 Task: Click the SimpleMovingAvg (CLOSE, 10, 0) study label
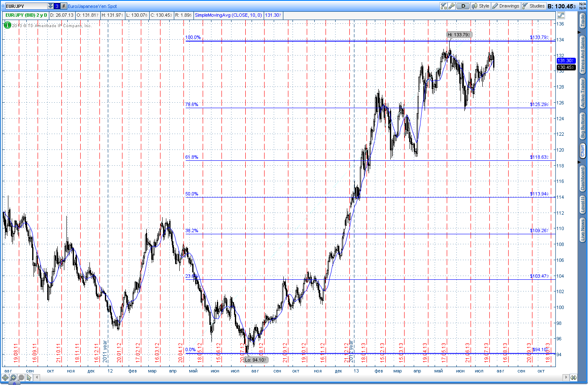228,15
